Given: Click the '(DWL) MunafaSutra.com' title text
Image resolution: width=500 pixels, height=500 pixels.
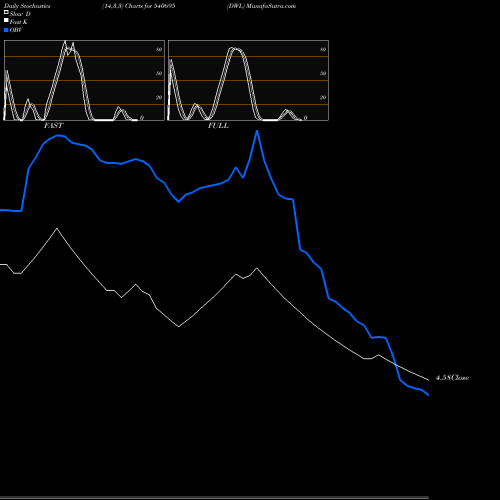Looking at the screenshot, I should [x=261, y=6].
